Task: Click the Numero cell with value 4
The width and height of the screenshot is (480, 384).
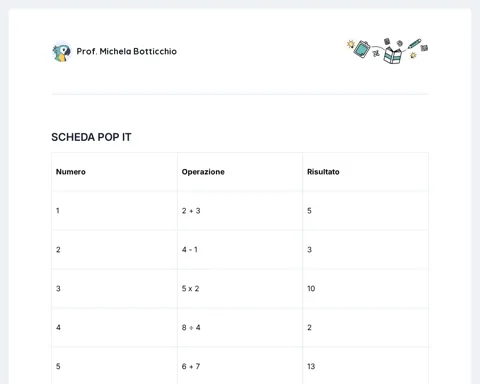Action: point(115,327)
